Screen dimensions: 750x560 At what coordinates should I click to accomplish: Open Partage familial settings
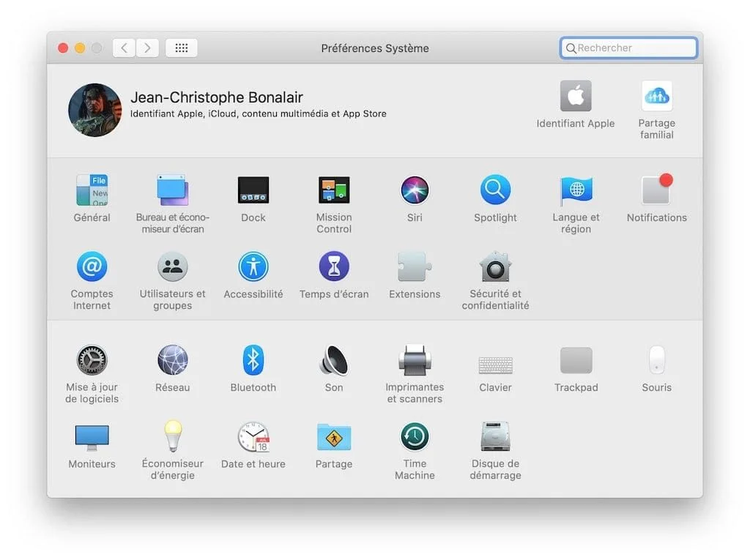point(656,96)
